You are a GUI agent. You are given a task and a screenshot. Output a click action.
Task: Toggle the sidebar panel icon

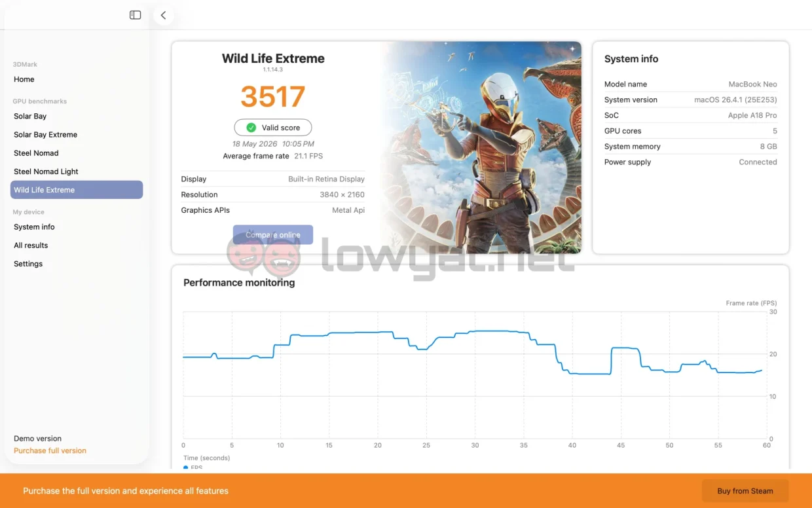click(x=136, y=15)
